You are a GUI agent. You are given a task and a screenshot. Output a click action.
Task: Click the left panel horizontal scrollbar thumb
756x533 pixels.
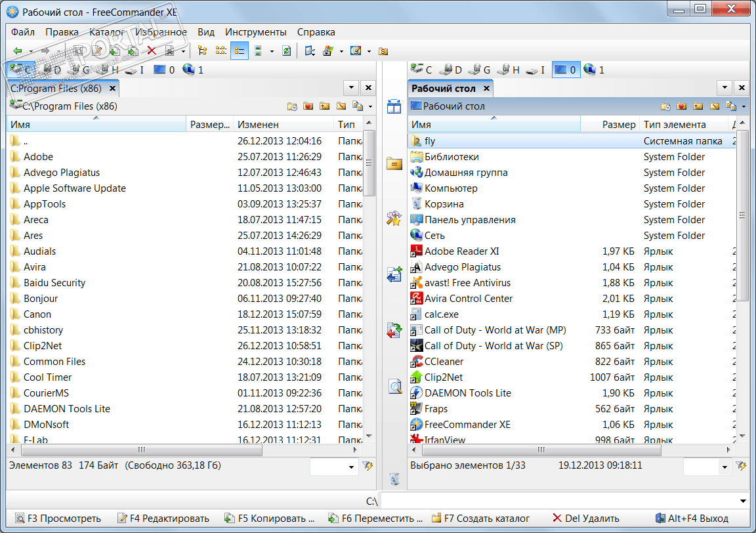pyautogui.click(x=141, y=450)
